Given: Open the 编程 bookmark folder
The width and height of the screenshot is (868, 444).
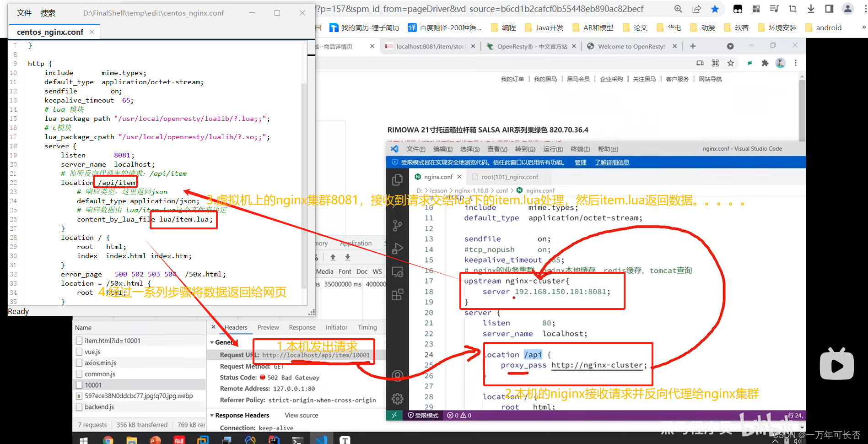Looking at the screenshot, I should tap(503, 27).
